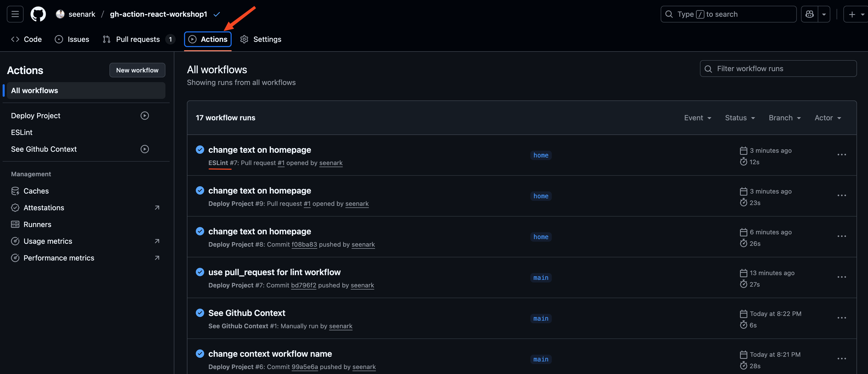Open the Copilot icon in header
This screenshot has height=374, width=868.
(809, 14)
